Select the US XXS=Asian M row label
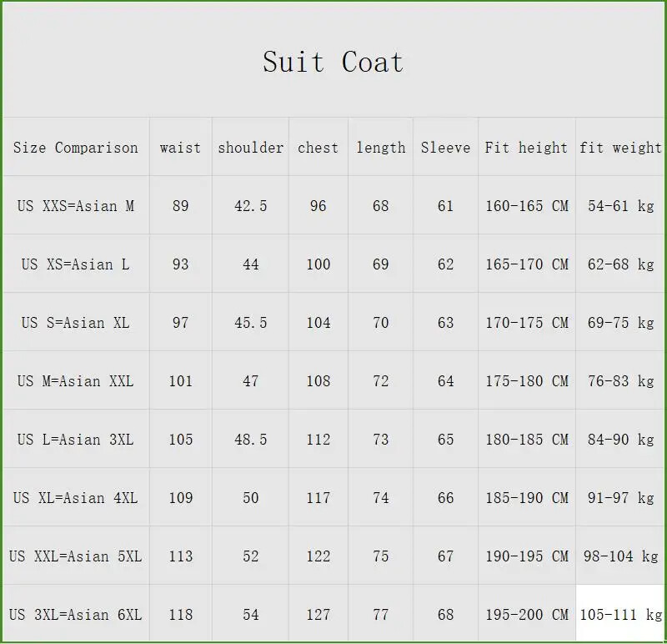The image size is (667, 644). click(76, 206)
